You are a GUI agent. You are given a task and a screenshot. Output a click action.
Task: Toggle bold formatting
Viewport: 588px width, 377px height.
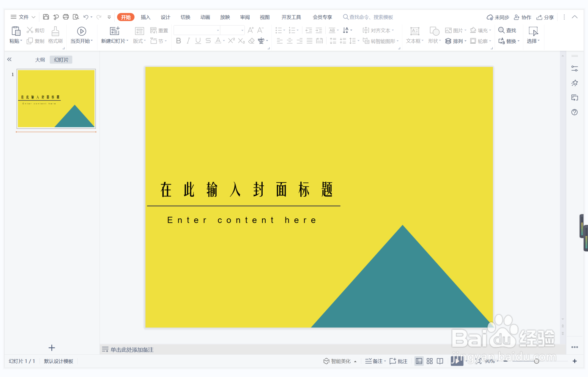pyautogui.click(x=178, y=41)
